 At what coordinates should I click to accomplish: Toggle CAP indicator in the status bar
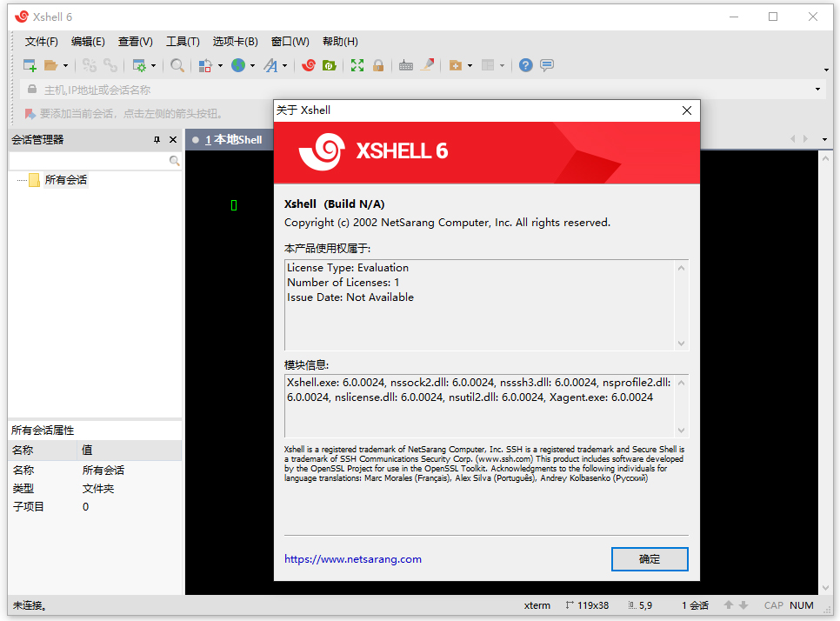coord(773,605)
